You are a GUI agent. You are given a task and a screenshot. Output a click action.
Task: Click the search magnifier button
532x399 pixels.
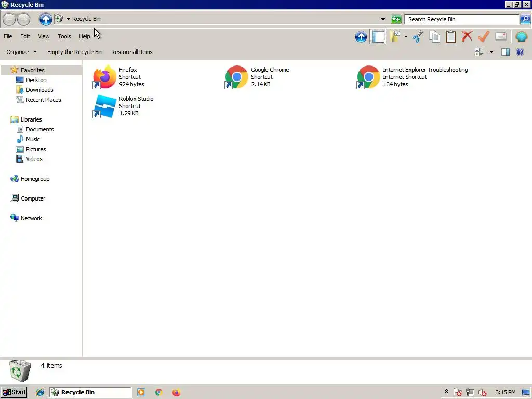(x=525, y=19)
